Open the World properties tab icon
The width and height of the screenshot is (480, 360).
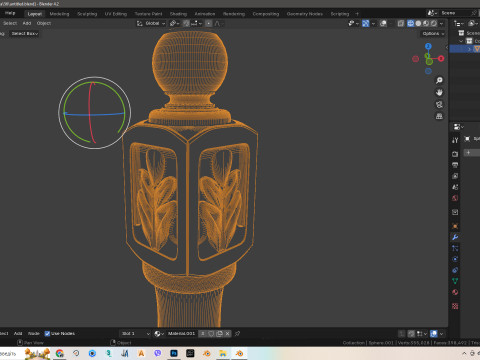pos(455,198)
